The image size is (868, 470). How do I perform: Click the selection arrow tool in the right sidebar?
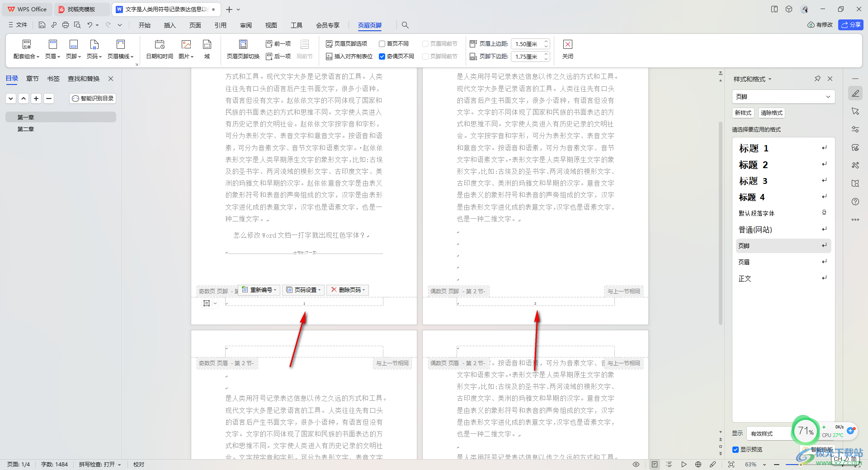855,111
